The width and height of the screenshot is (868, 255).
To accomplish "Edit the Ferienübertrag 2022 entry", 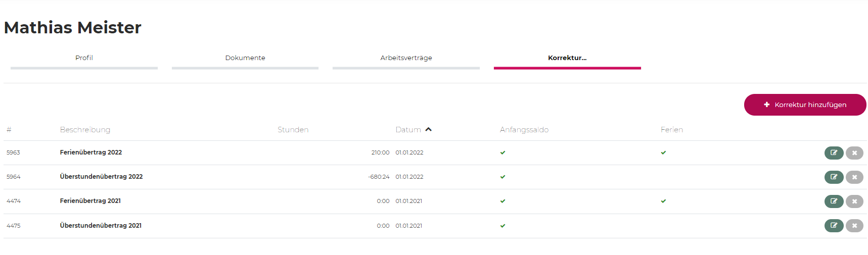I will [834, 152].
